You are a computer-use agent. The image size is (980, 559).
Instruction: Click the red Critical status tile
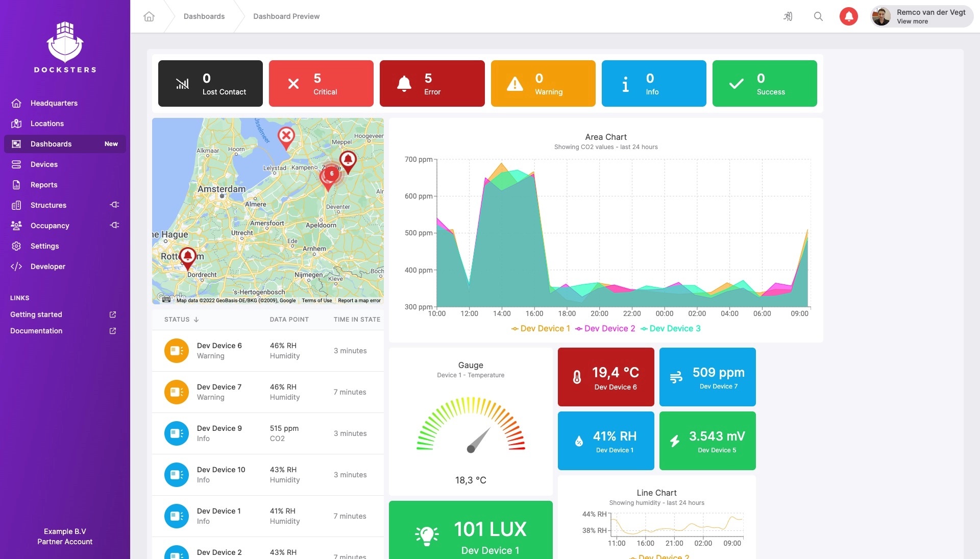pyautogui.click(x=321, y=84)
